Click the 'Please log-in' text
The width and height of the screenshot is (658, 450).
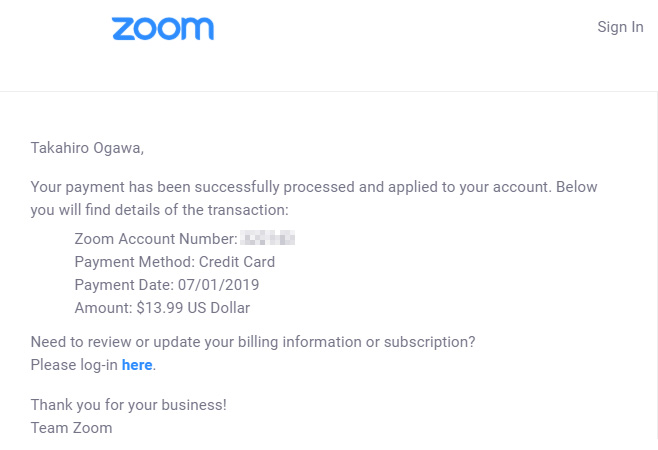pos(74,365)
